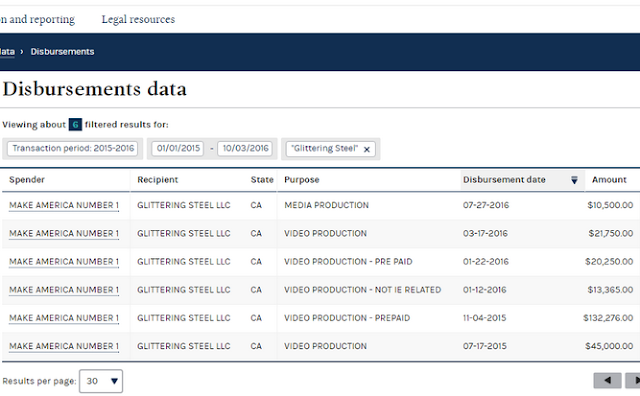The image size is (640, 396).
Task: Open spender link in the 03-17-2016 row
Action: (64, 234)
